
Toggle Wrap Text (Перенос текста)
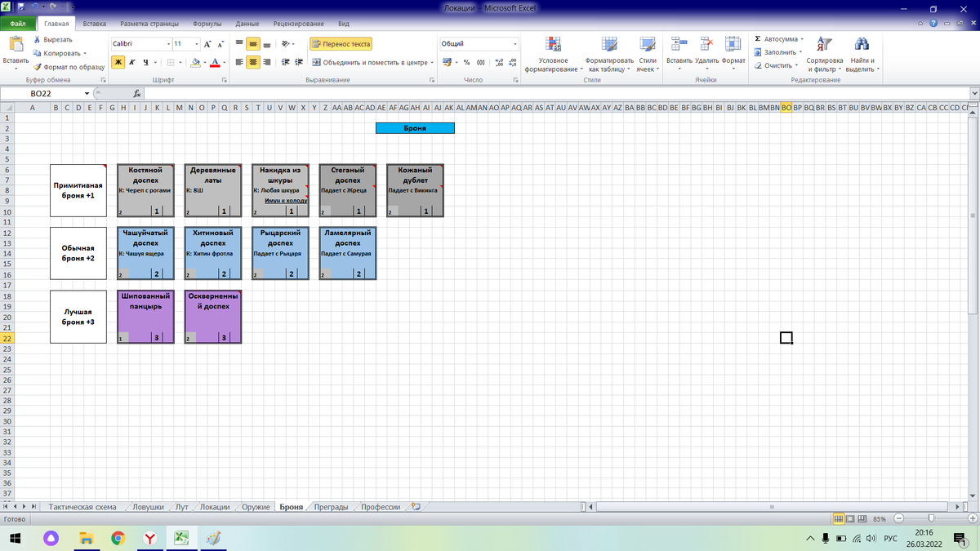coord(341,44)
